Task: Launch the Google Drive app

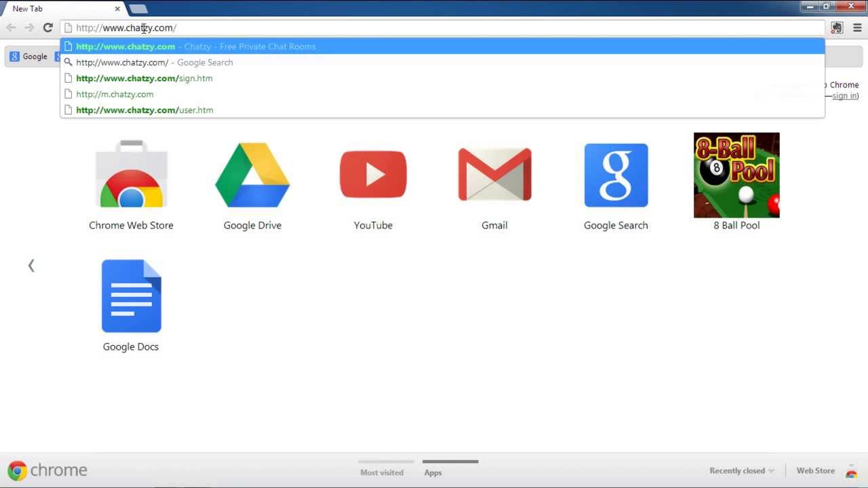Action: point(252,175)
